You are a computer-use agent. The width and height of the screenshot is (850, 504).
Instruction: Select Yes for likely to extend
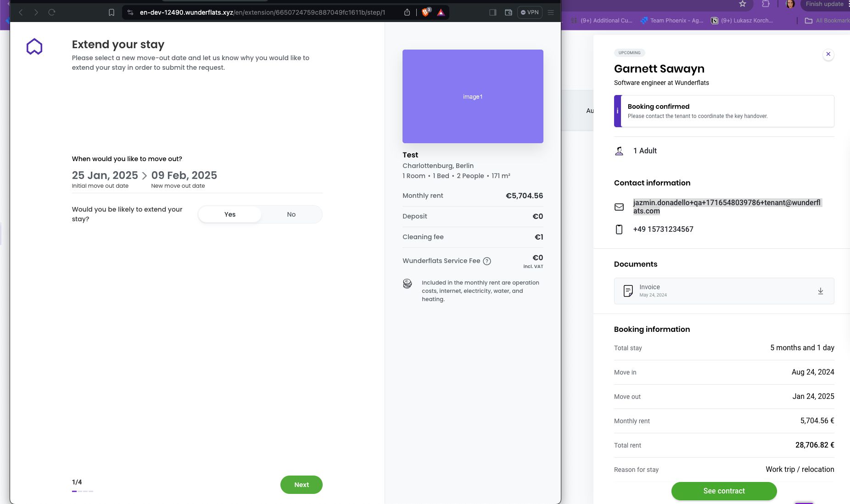click(229, 214)
